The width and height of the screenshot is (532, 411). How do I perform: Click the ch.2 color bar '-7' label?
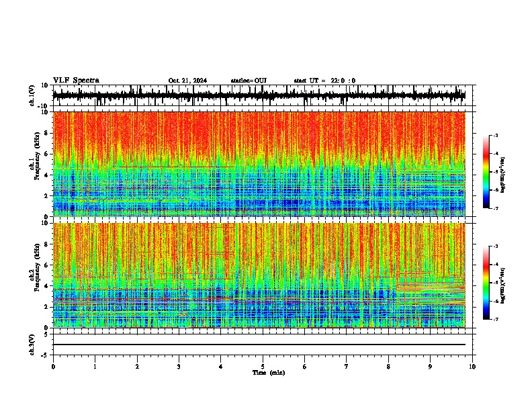click(x=495, y=319)
